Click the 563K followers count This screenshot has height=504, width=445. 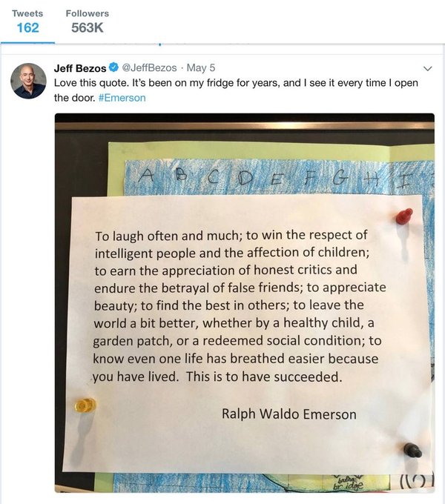tap(87, 28)
